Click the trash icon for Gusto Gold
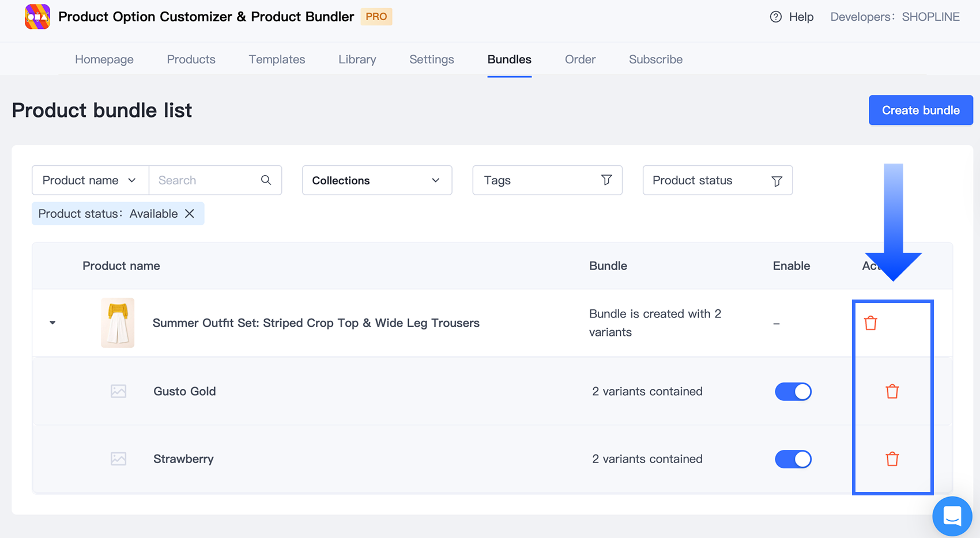 (892, 392)
